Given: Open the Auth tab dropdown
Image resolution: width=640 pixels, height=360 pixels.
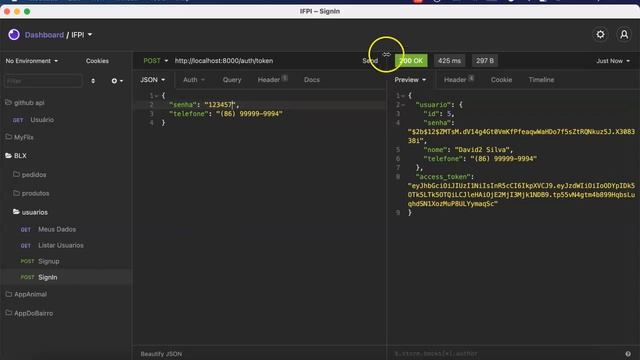Looking at the screenshot, I should (193, 80).
